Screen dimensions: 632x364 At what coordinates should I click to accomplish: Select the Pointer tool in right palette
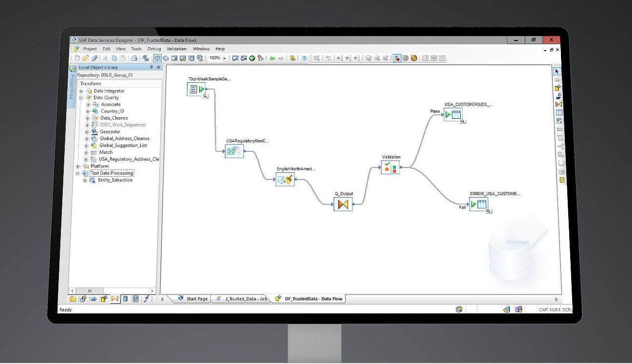pyautogui.click(x=558, y=71)
